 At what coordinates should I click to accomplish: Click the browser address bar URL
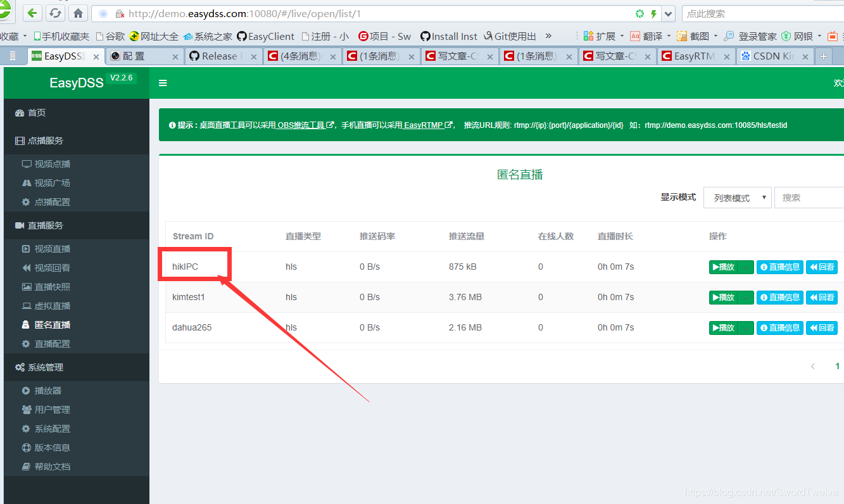point(244,13)
